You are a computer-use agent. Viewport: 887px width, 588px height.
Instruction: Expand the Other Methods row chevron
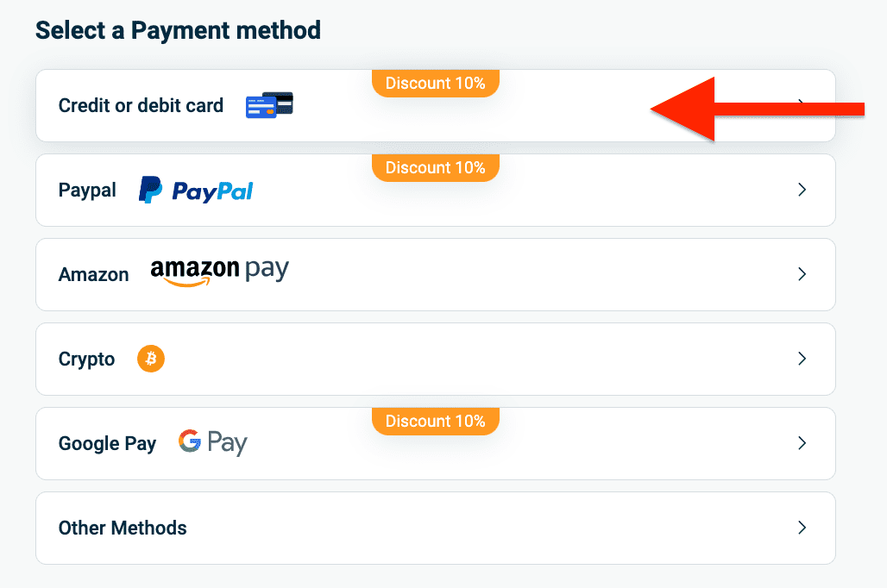(802, 528)
